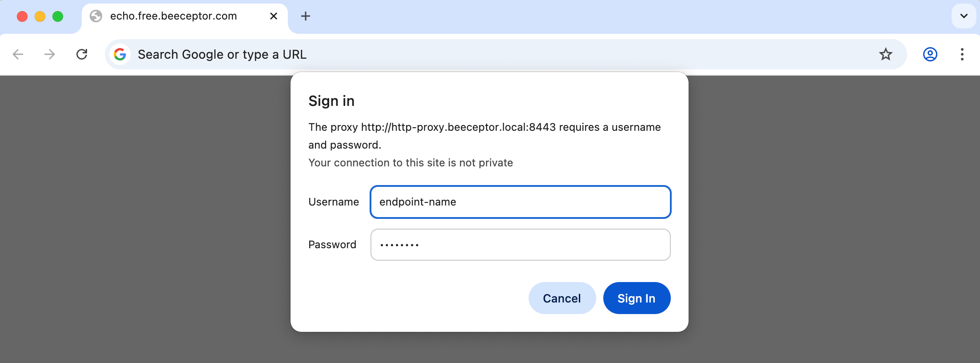Cancel the proxy sign-in dialog
Viewport: 980px width, 363px height.
point(562,298)
